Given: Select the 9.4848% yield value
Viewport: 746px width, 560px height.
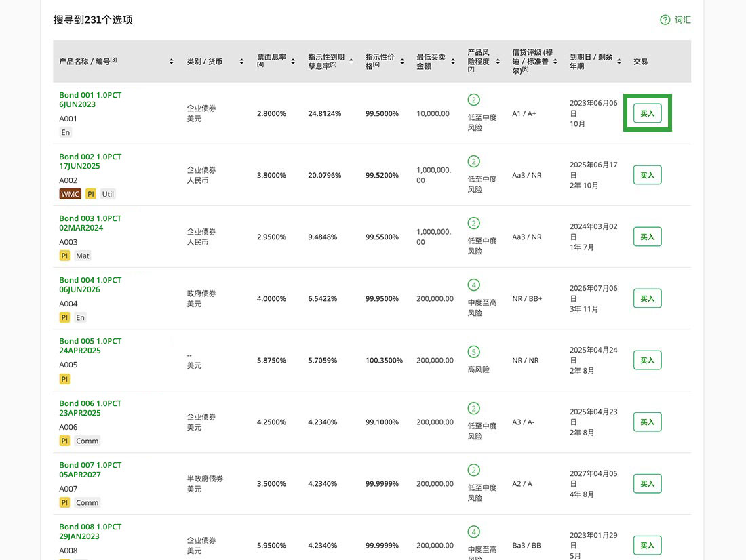Looking at the screenshot, I should [323, 237].
